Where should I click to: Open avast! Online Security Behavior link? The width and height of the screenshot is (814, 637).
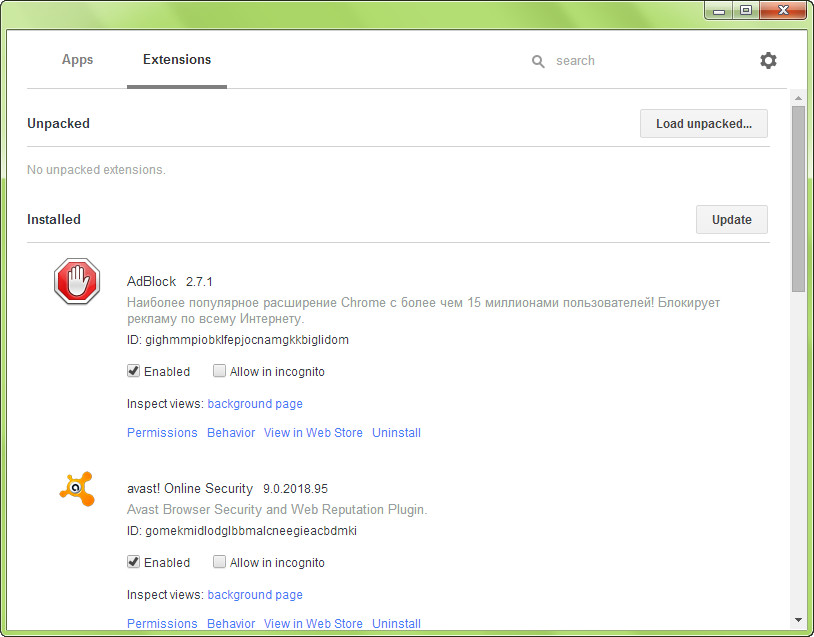[x=231, y=624]
